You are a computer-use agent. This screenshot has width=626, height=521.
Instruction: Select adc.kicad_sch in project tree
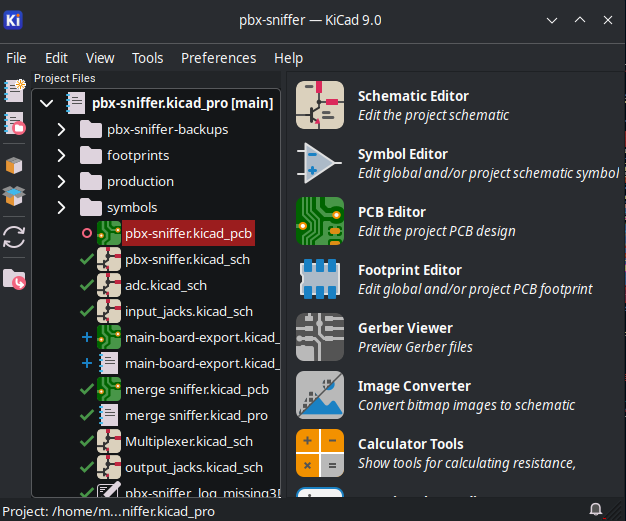point(166,285)
